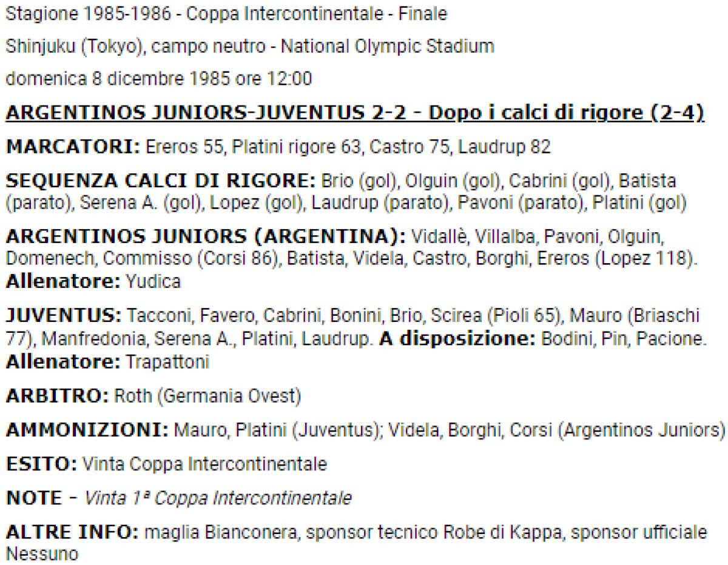728x565 pixels.
Task: Click the ARGENTINOS JUNIORS (ARGENTINA) lineup label
Action: [x=206, y=235]
